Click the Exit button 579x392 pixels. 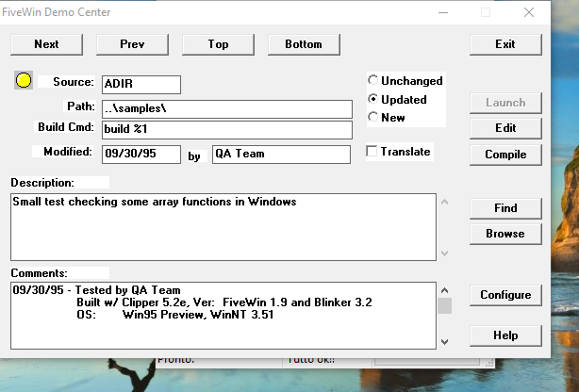(505, 44)
